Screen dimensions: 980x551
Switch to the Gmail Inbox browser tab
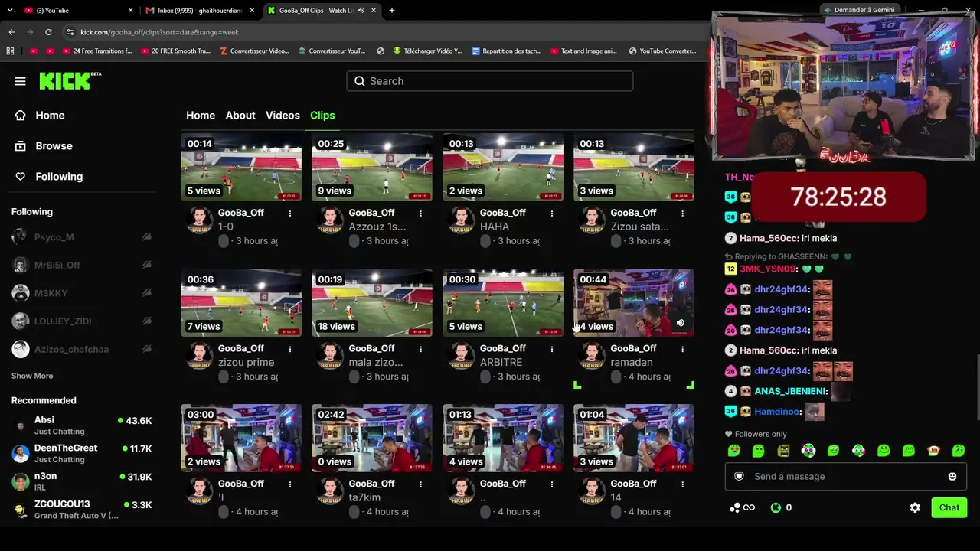click(201, 11)
